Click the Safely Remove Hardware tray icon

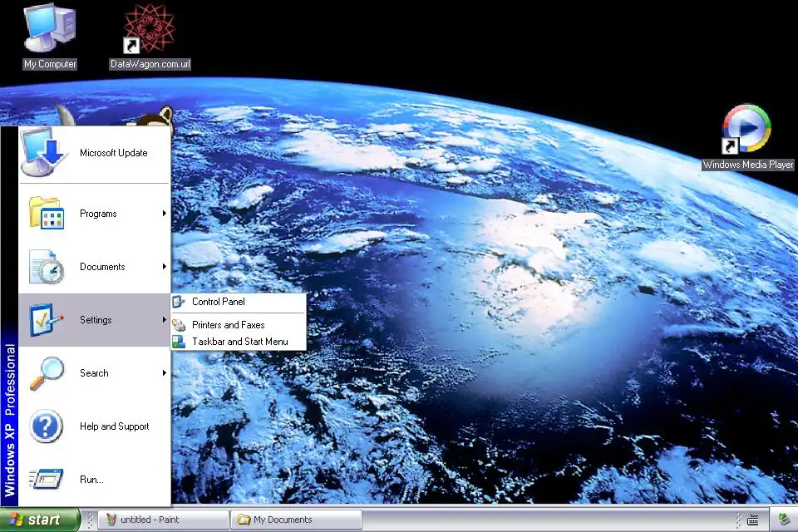click(x=784, y=520)
